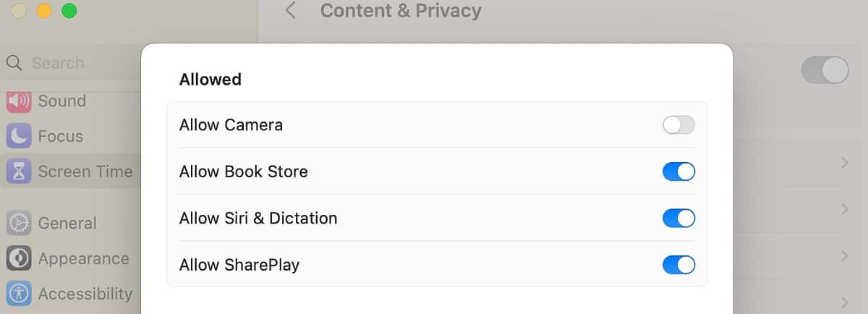Screen dimensions: 868x314
Task: Click the search magnifying glass icon
Action: (14, 63)
